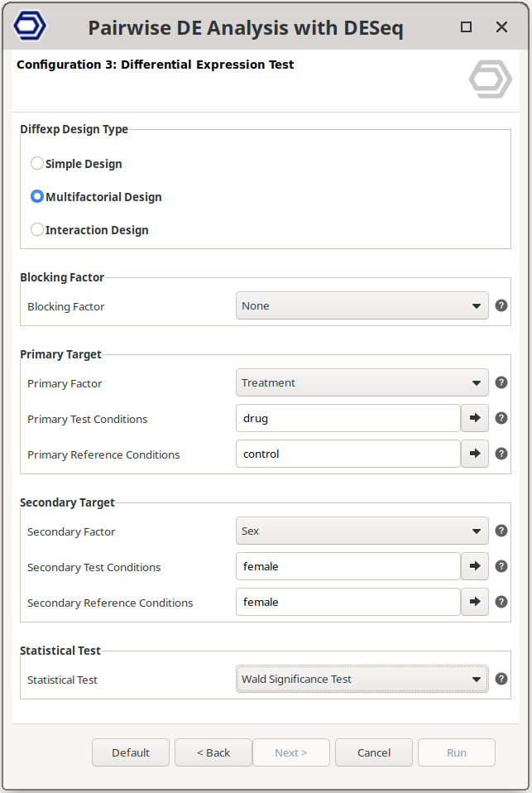Click arrow button for Secondary Reference Conditions

click(475, 602)
